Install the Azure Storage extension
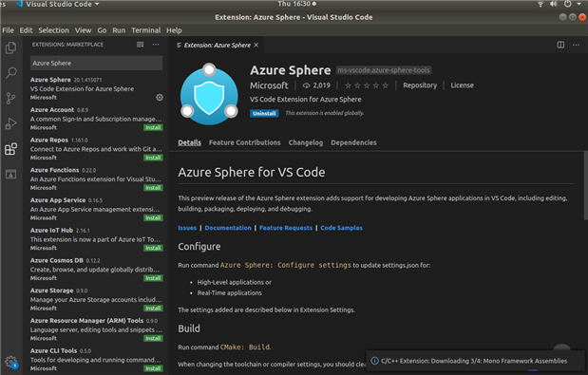 pyautogui.click(x=153, y=309)
